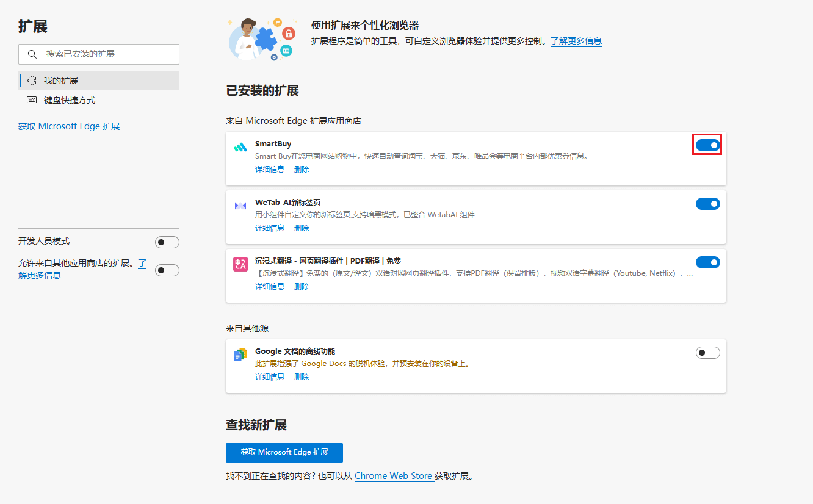Open 详细信息 for SmartBuy
Viewport: 813px width, 504px height.
tap(270, 169)
